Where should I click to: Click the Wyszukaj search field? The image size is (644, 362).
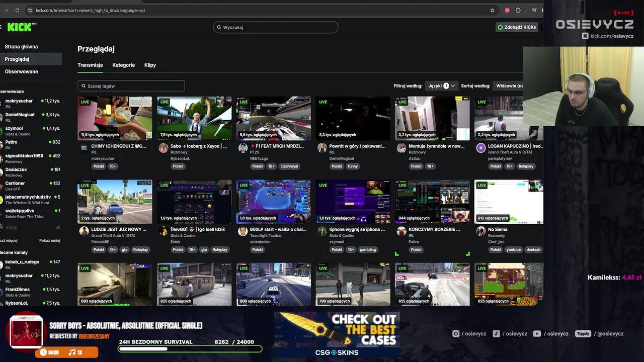[276, 27]
